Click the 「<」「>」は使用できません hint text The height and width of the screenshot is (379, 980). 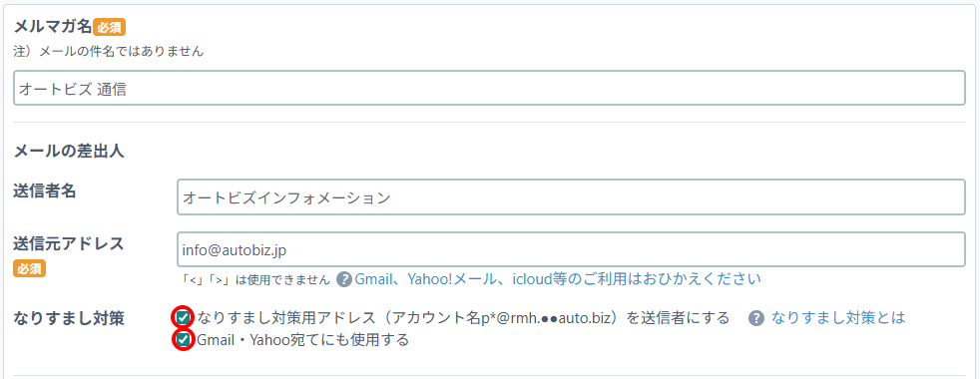coord(252,279)
